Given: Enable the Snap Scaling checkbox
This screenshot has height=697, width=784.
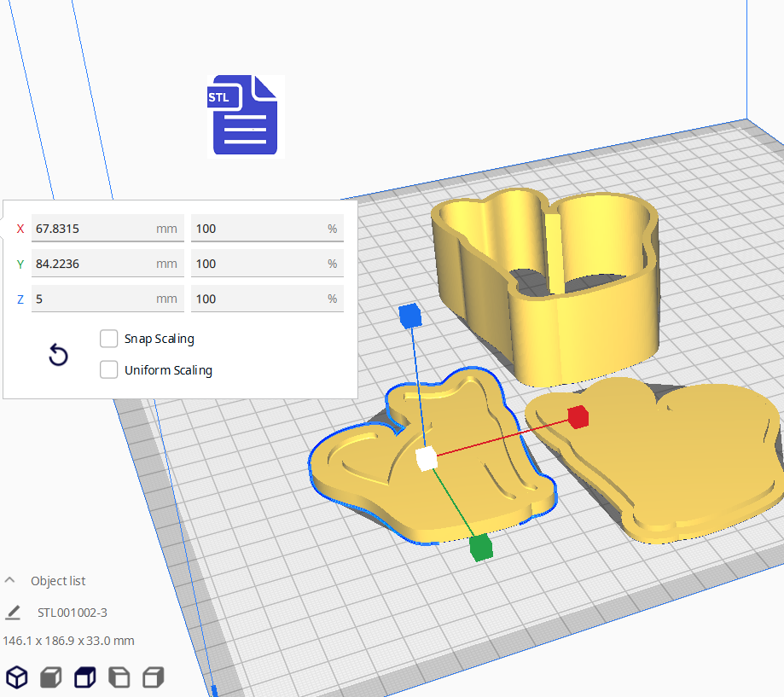Looking at the screenshot, I should click(x=109, y=339).
